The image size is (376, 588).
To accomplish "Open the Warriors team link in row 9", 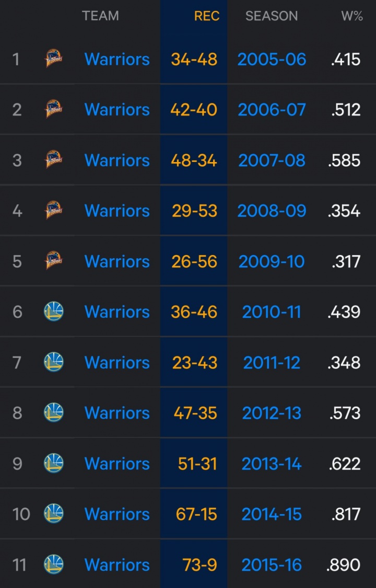I will pos(117,464).
